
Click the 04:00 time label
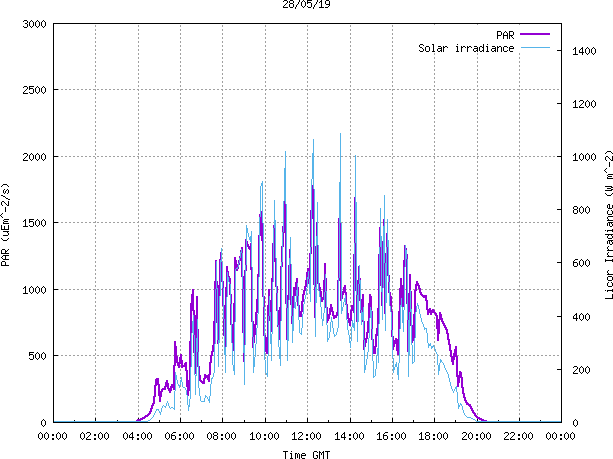point(137,436)
